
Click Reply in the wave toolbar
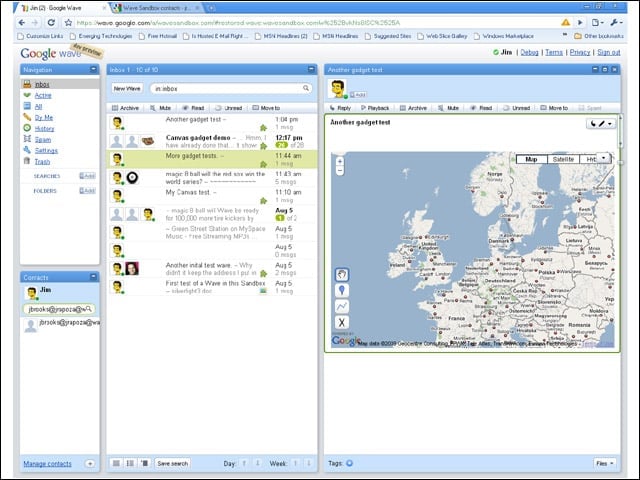[x=340, y=108]
